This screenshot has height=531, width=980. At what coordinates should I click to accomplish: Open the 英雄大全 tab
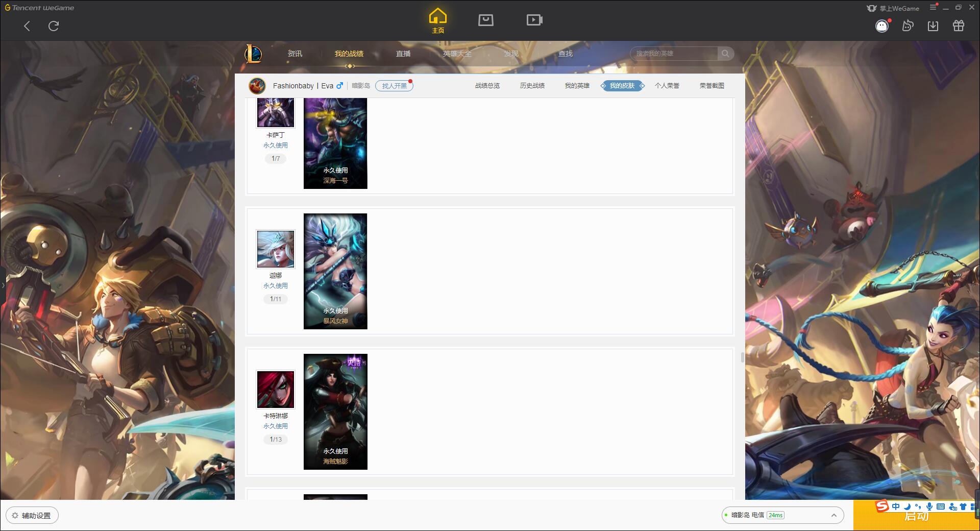457,54
